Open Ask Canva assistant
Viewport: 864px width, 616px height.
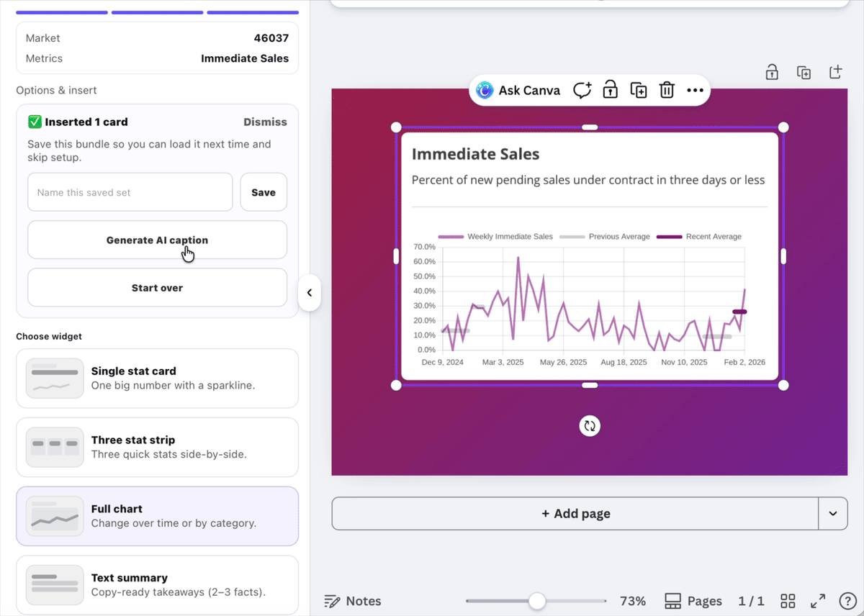click(517, 90)
